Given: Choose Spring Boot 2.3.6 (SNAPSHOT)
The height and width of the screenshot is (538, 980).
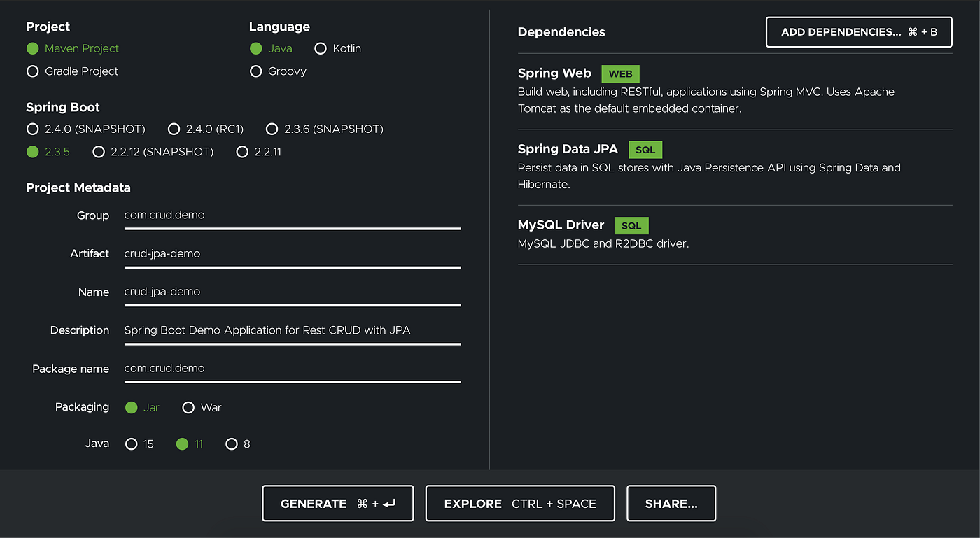Looking at the screenshot, I should (x=325, y=129).
